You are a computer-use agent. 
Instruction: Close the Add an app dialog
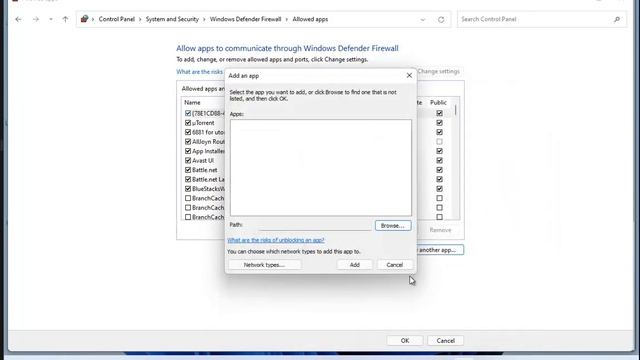click(x=409, y=76)
